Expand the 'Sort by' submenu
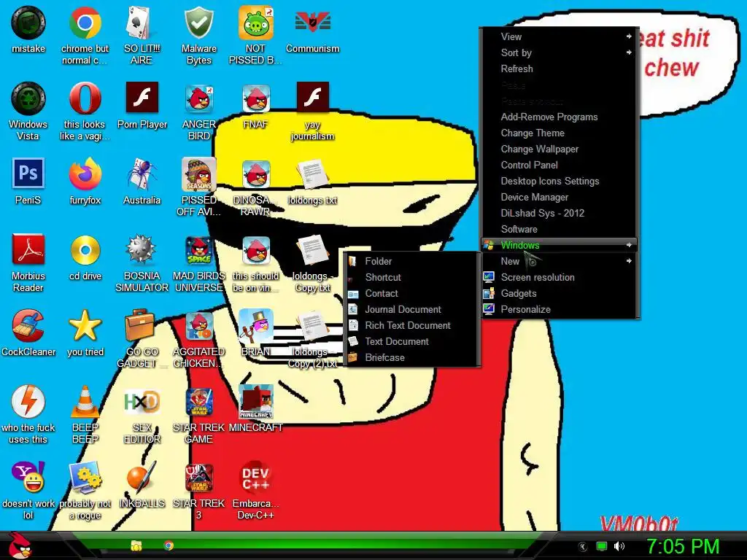Image resolution: width=747 pixels, height=560 pixels. [x=560, y=52]
